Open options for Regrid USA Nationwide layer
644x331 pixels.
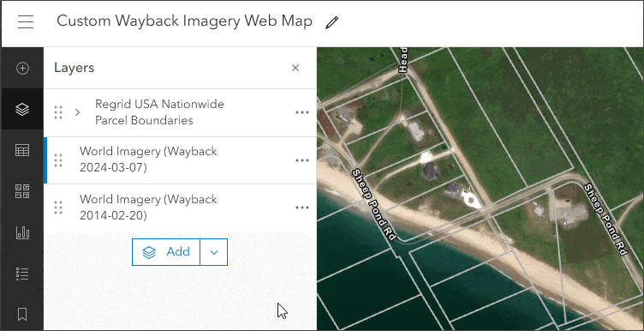pos(302,112)
